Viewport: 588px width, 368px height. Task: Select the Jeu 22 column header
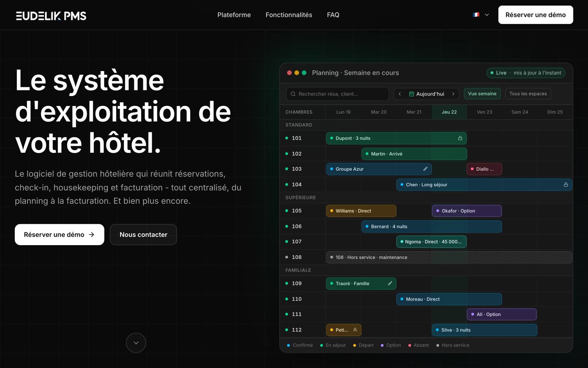click(x=449, y=112)
